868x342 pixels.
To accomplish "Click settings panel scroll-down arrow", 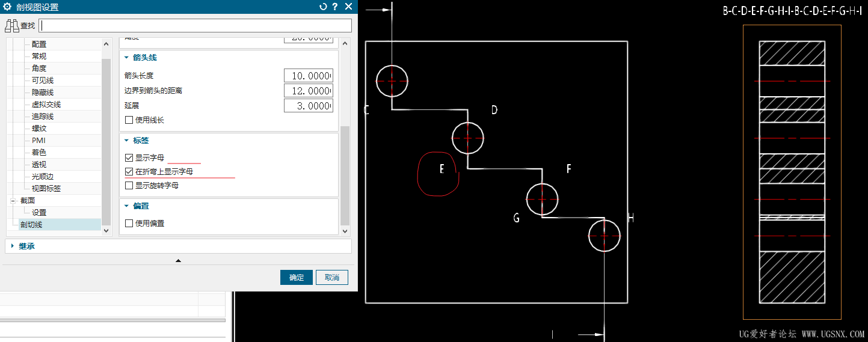I will coord(345,230).
